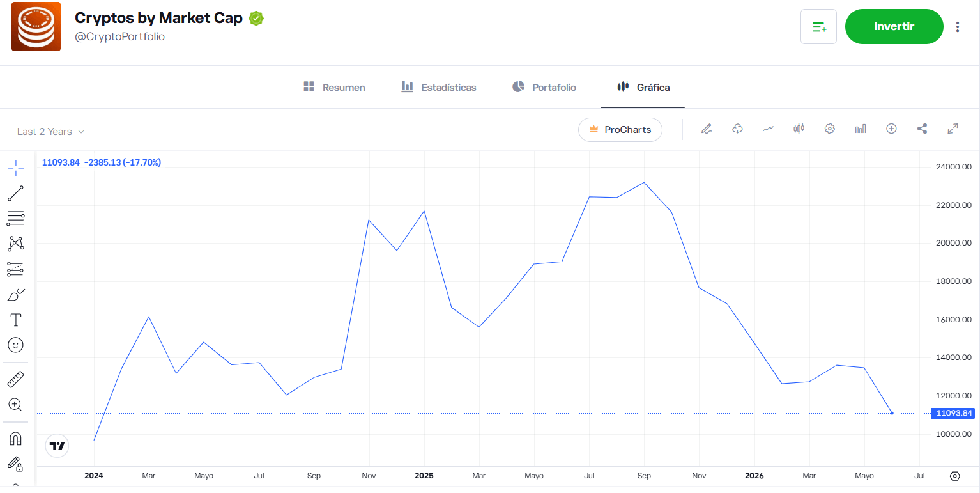Viewport: 980px width, 493px height.
Task: Click the green invertir button
Action: tap(894, 27)
